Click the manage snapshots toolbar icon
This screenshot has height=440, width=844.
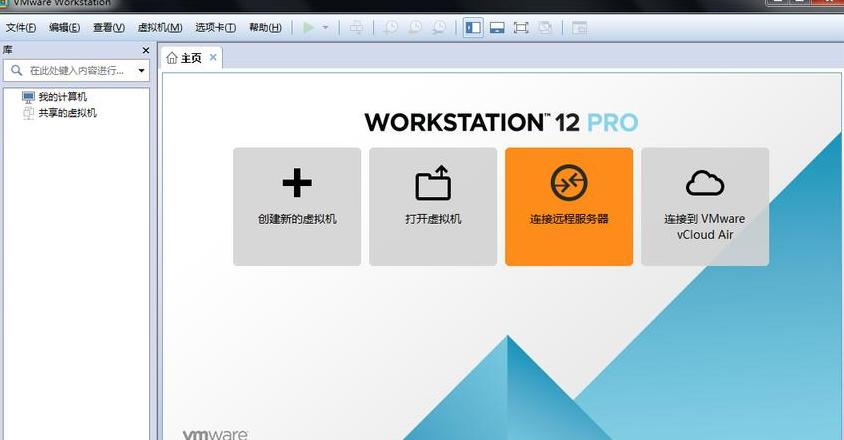(x=439, y=27)
